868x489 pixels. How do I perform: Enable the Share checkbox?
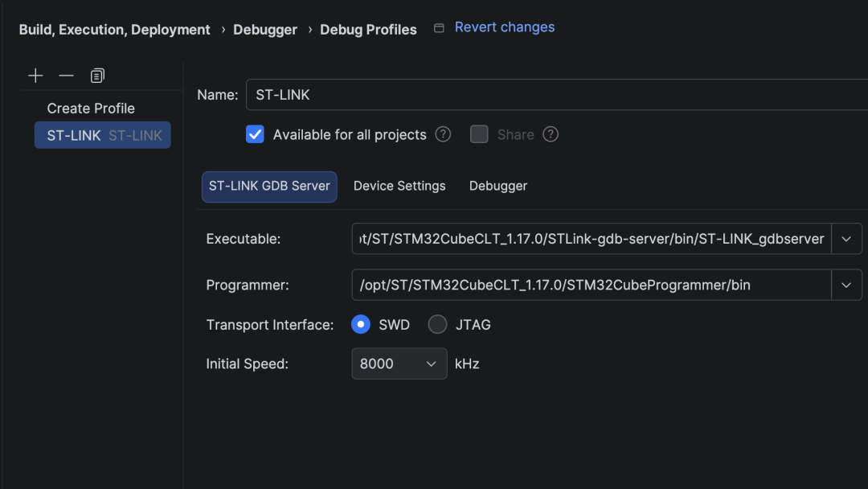(479, 134)
